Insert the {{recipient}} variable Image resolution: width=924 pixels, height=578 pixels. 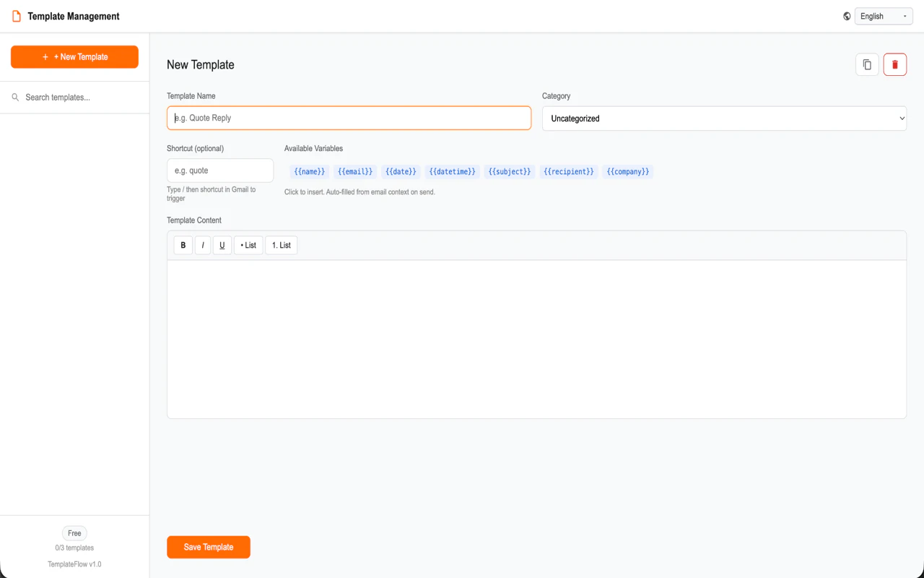[569, 172]
